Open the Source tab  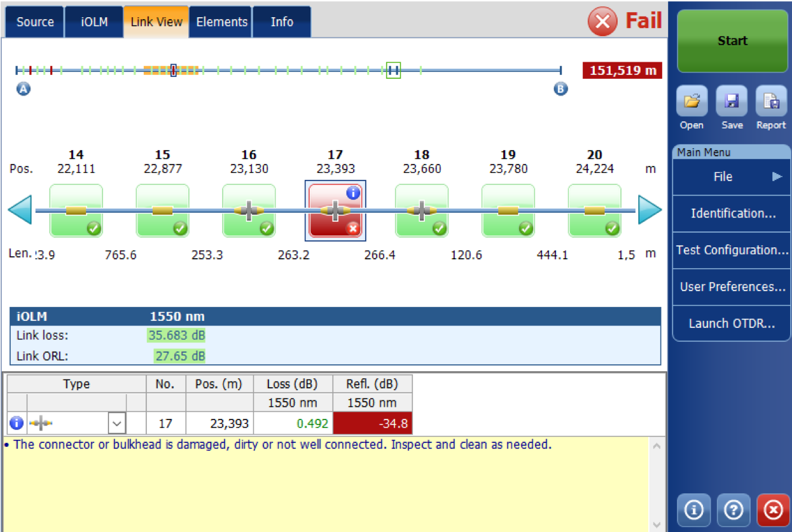(x=35, y=22)
